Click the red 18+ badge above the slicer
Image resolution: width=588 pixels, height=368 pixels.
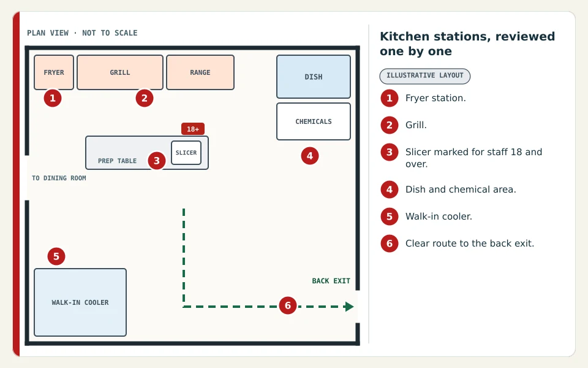(x=193, y=129)
